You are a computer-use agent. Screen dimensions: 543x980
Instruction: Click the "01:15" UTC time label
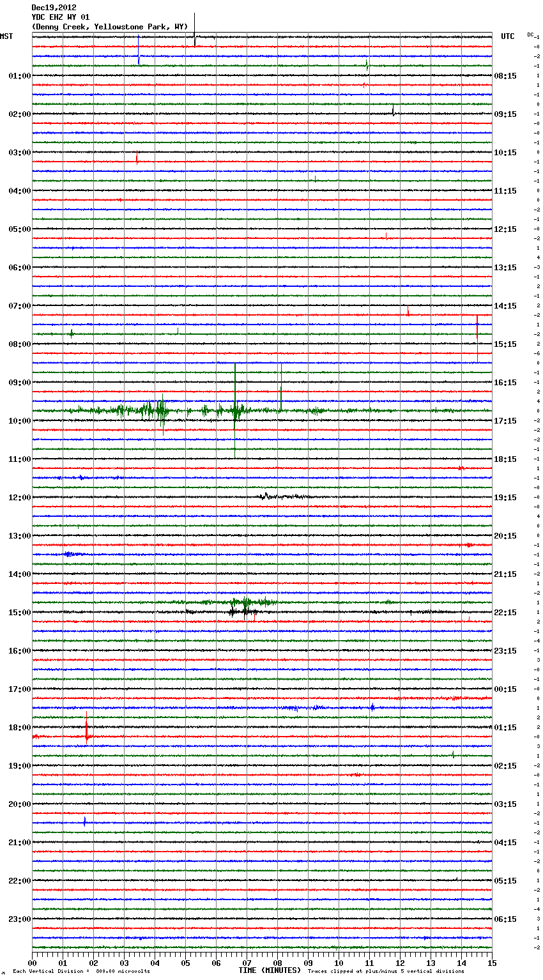(x=505, y=728)
